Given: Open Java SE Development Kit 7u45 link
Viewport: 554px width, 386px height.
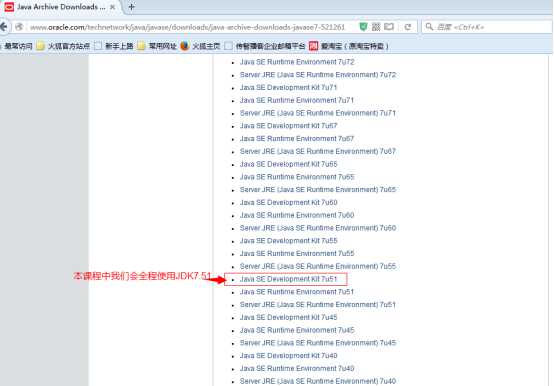Looking at the screenshot, I should tap(288, 317).
